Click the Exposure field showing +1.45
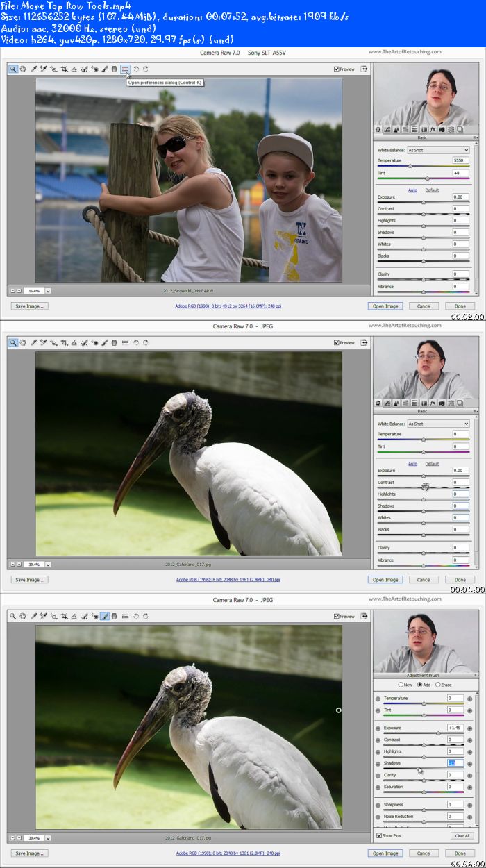 [455, 728]
